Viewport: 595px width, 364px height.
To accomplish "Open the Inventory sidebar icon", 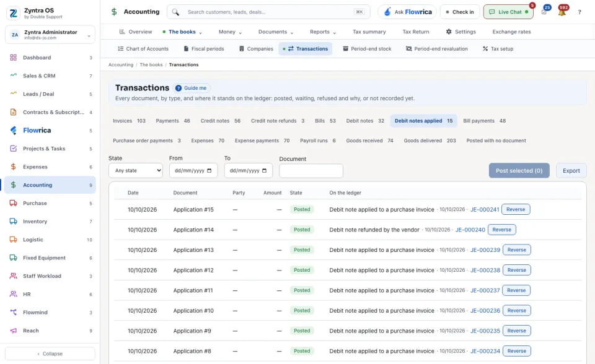I will [x=13, y=222].
